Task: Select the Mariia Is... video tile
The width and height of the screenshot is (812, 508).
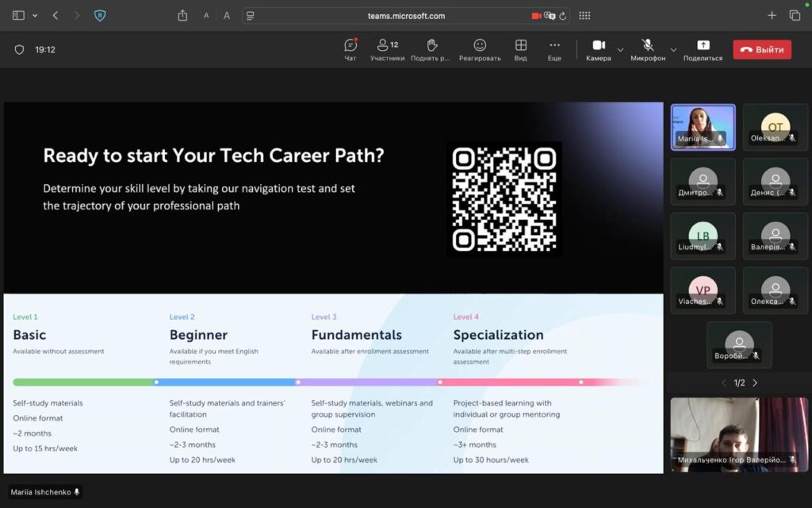Action: tap(703, 127)
